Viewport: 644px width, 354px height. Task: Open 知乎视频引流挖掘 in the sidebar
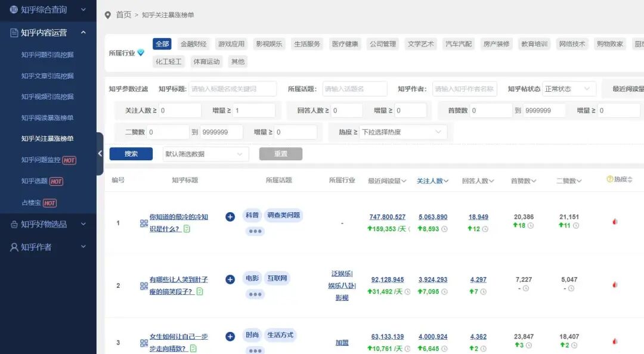(x=47, y=97)
